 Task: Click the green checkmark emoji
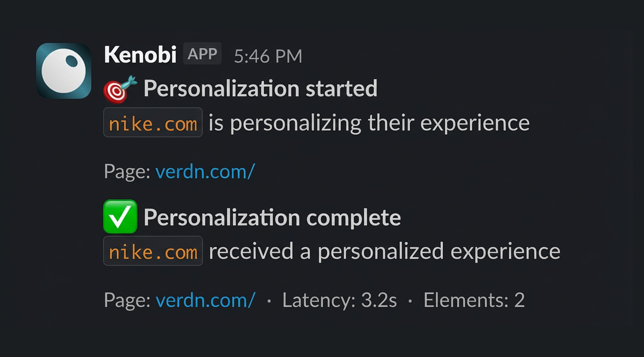click(120, 217)
